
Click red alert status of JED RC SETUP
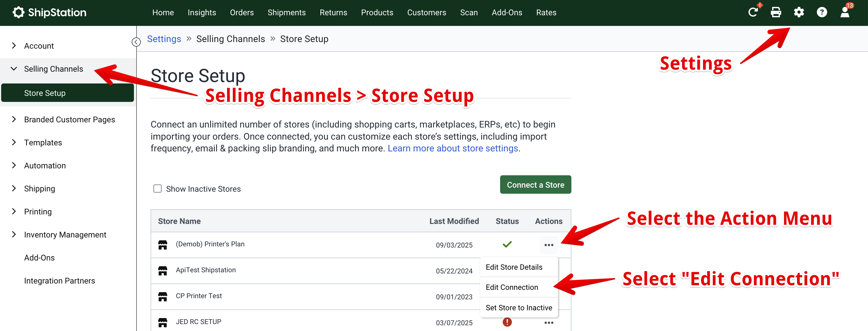(x=507, y=322)
